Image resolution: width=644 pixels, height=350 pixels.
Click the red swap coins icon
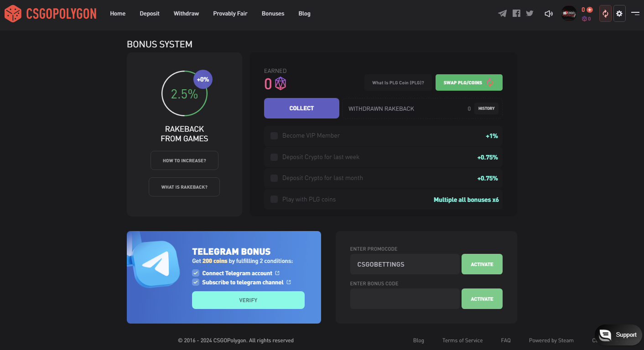[605, 14]
